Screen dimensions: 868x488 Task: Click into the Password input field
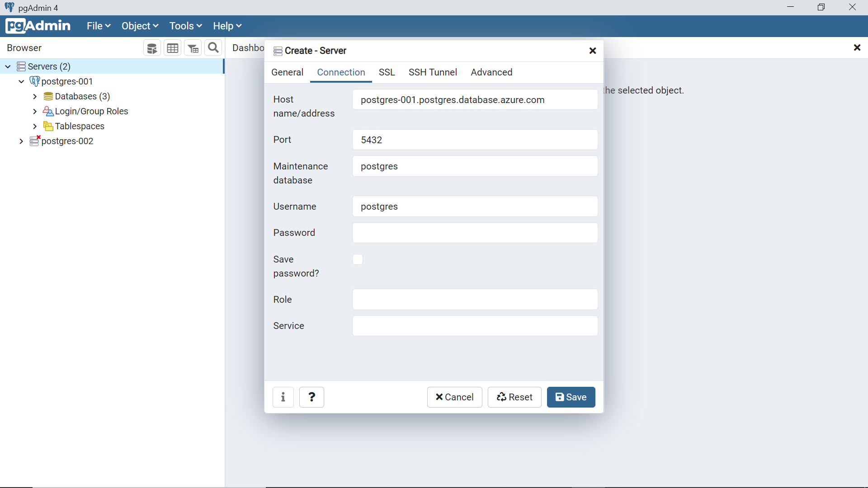[475, 233]
